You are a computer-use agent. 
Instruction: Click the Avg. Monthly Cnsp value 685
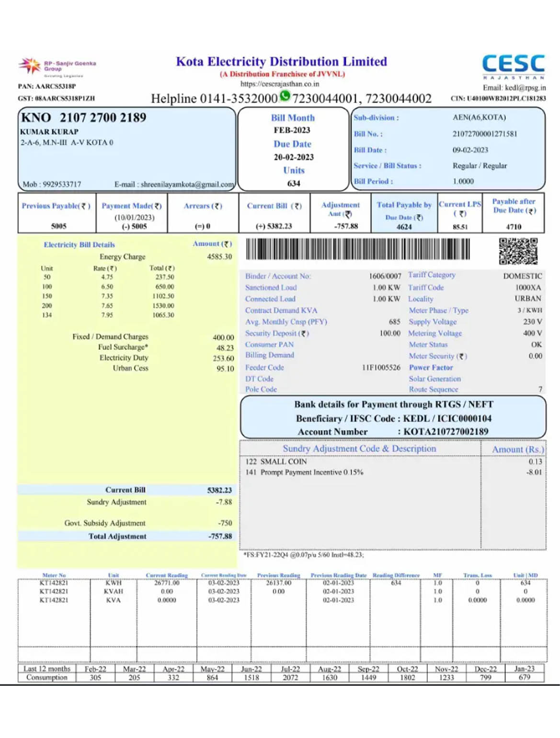click(394, 322)
